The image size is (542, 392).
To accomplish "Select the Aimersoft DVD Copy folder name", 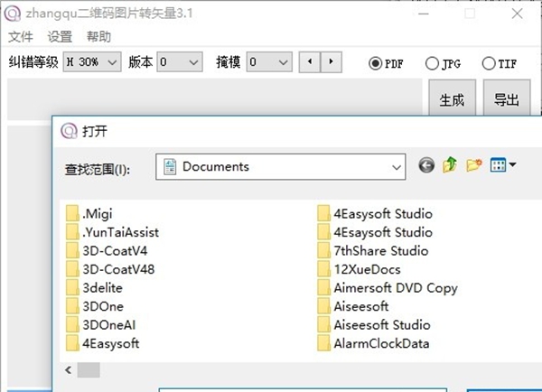I will point(396,288).
